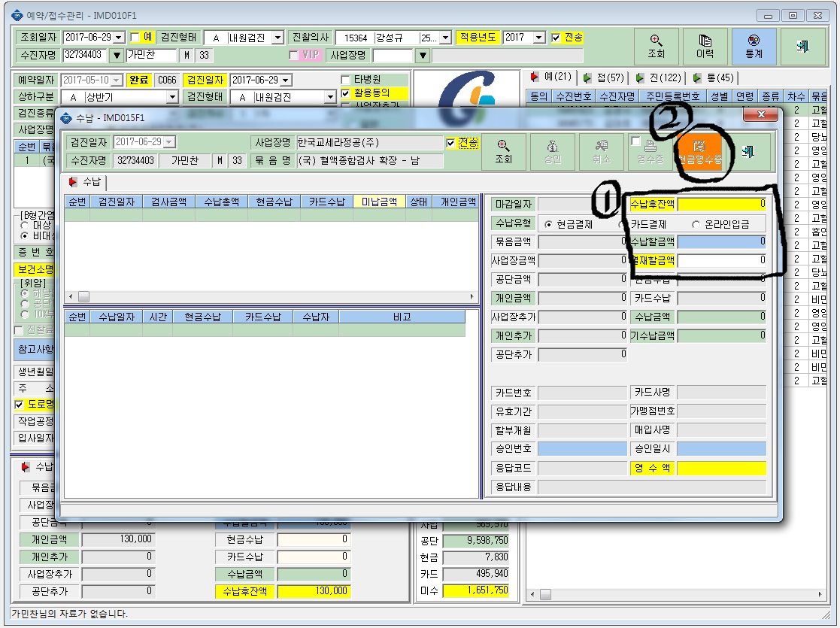The height and width of the screenshot is (628, 840).
Task: Click the exit door icon in 수납 dialog
Action: 749,152
